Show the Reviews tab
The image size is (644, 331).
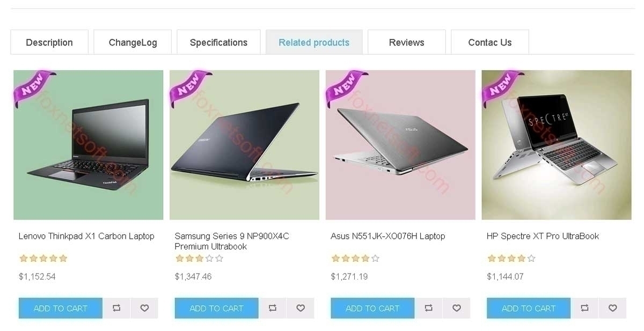point(406,42)
